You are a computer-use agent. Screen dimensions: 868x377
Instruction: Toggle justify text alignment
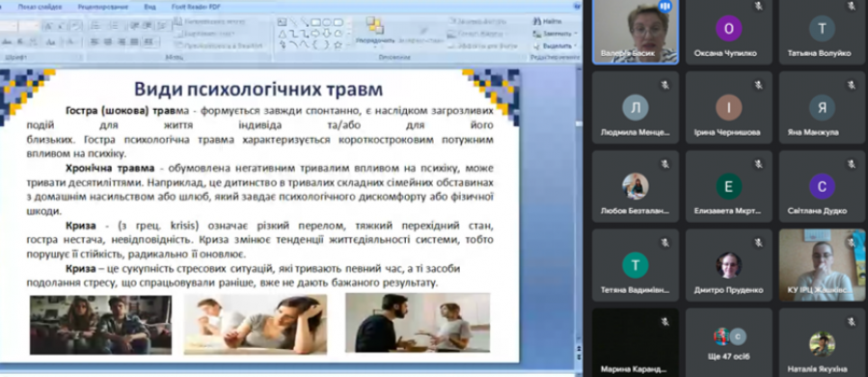point(134,41)
